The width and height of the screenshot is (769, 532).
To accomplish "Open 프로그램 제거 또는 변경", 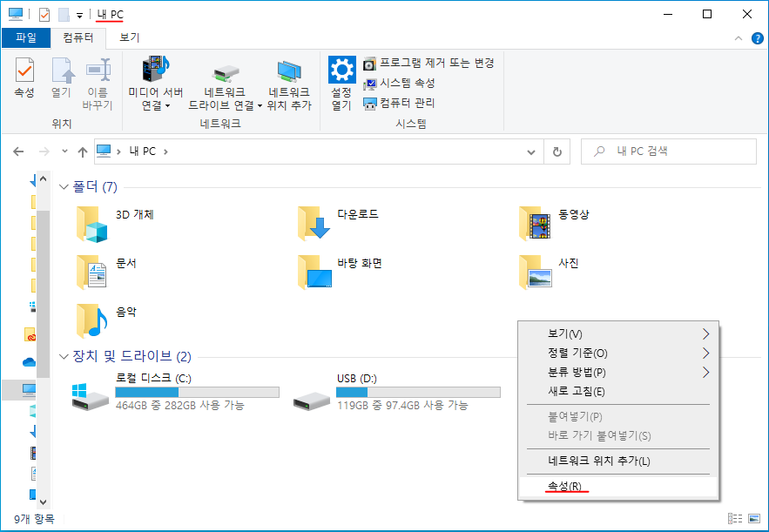I will tap(428, 64).
